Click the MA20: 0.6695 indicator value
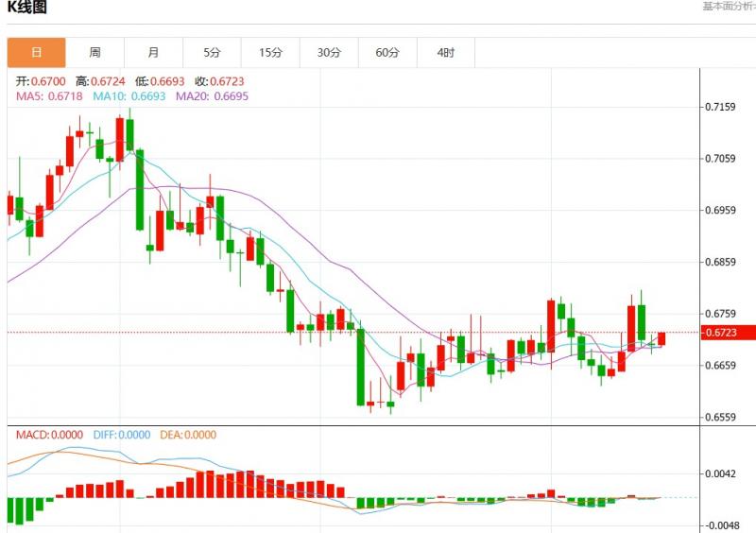This screenshot has height=533, width=756. click(212, 96)
